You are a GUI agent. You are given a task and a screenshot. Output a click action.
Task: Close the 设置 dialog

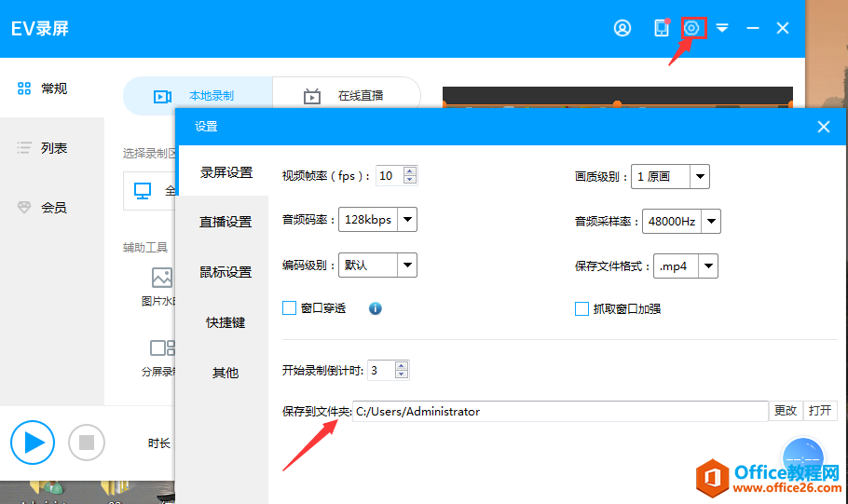(x=823, y=127)
